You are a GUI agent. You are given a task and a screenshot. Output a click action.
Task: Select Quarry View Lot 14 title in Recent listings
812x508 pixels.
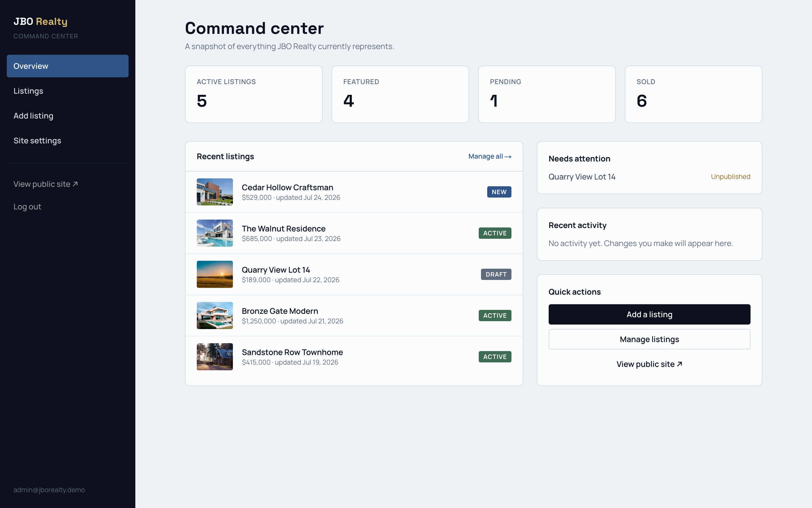276,270
